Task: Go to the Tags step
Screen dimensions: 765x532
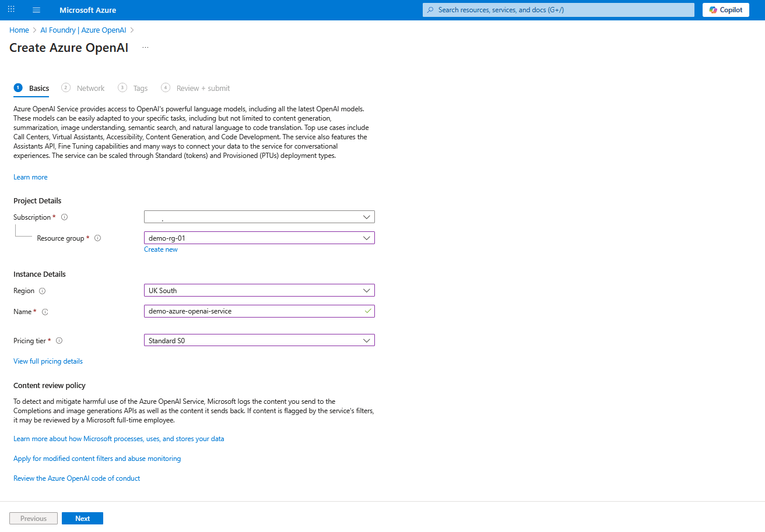Action: [x=140, y=87]
